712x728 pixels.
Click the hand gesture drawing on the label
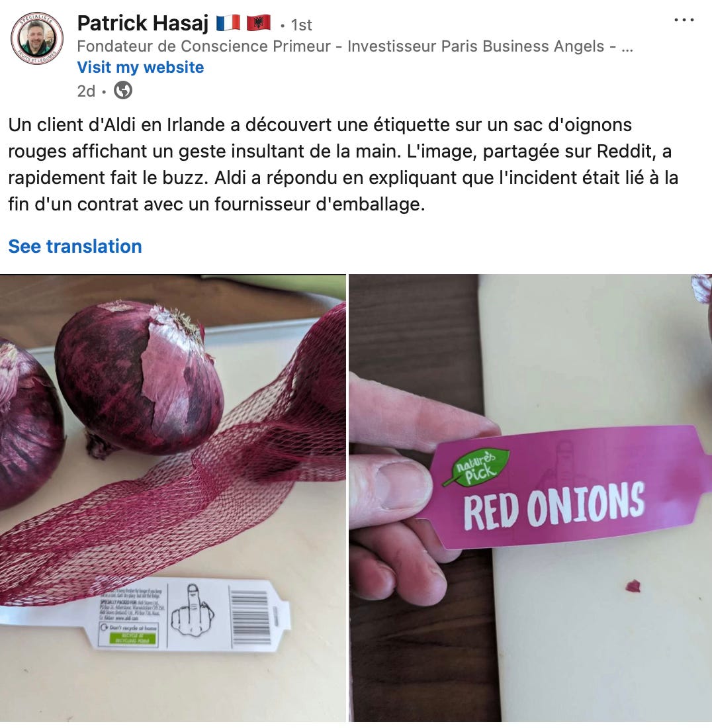[193, 611]
